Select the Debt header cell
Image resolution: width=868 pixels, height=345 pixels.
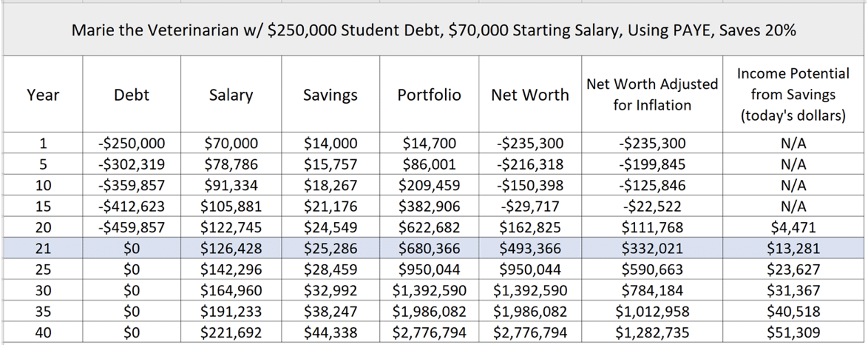(x=131, y=94)
